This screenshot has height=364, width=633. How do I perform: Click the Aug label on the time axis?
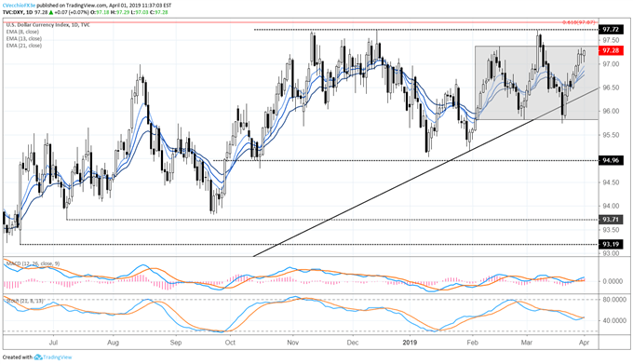[x=113, y=343]
